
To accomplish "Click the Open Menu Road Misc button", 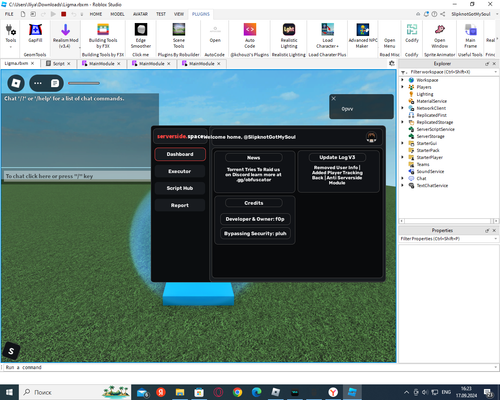I will click(x=389, y=43).
